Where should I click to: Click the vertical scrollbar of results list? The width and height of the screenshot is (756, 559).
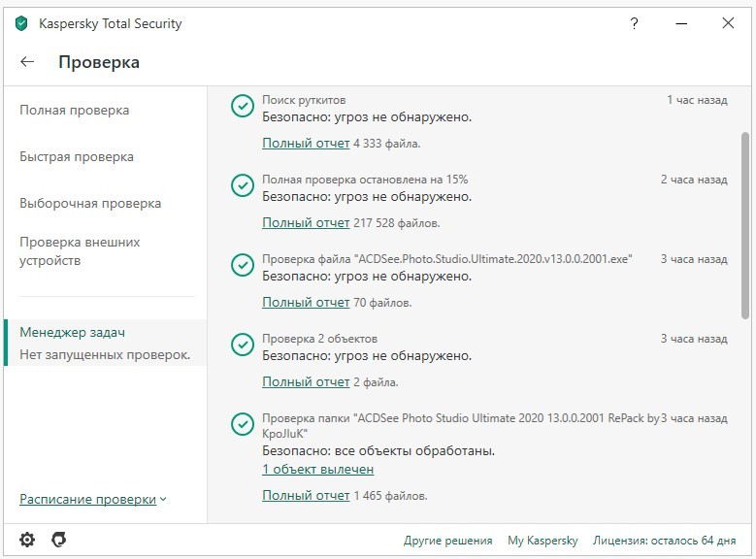[745, 225]
